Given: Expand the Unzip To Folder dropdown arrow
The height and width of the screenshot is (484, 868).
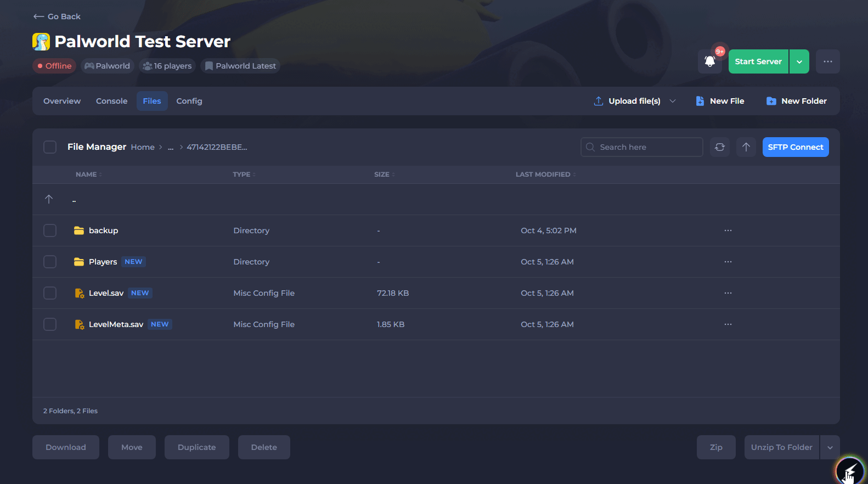Looking at the screenshot, I should 830,447.
